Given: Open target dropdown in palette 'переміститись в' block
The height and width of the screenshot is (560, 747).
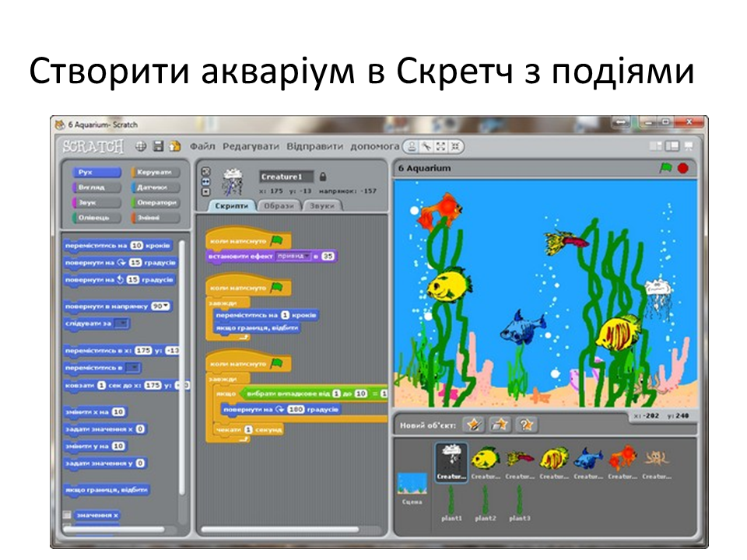Looking at the screenshot, I should coord(133,368).
